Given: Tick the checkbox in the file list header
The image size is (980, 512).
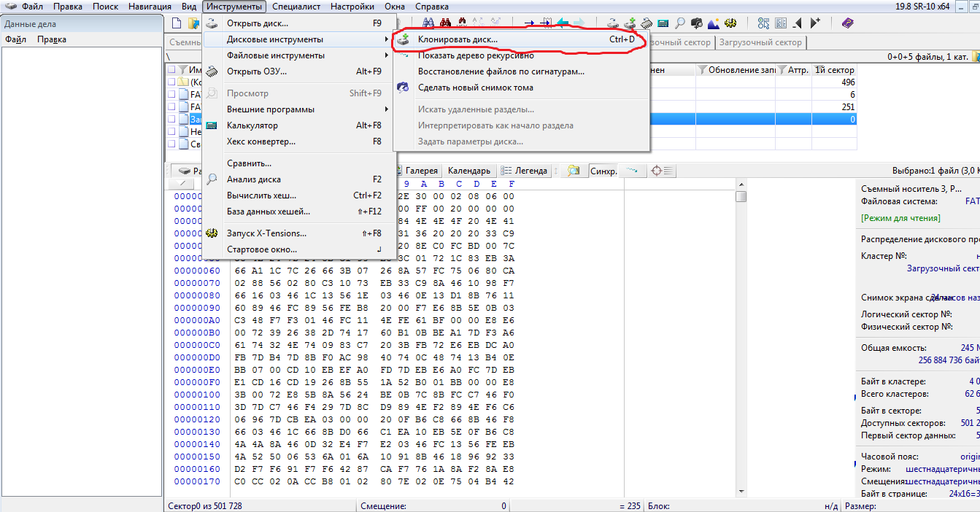Looking at the screenshot, I should coord(171,70).
